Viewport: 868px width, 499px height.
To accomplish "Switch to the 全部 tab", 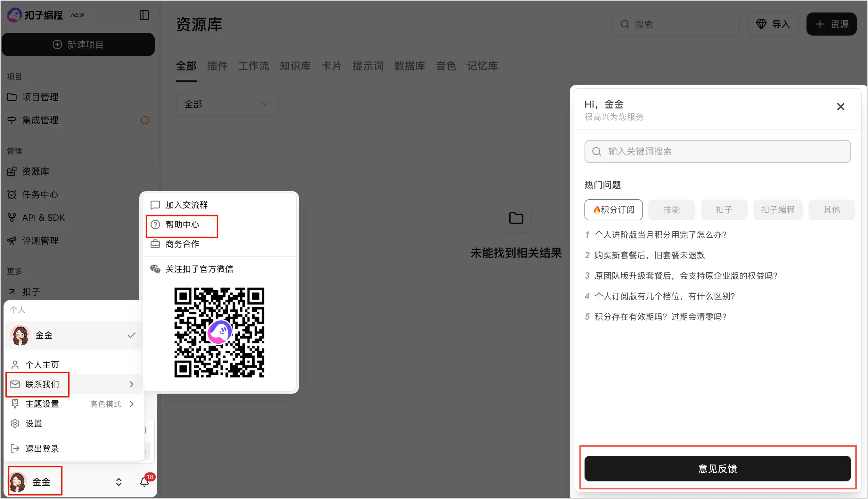I will [x=186, y=66].
